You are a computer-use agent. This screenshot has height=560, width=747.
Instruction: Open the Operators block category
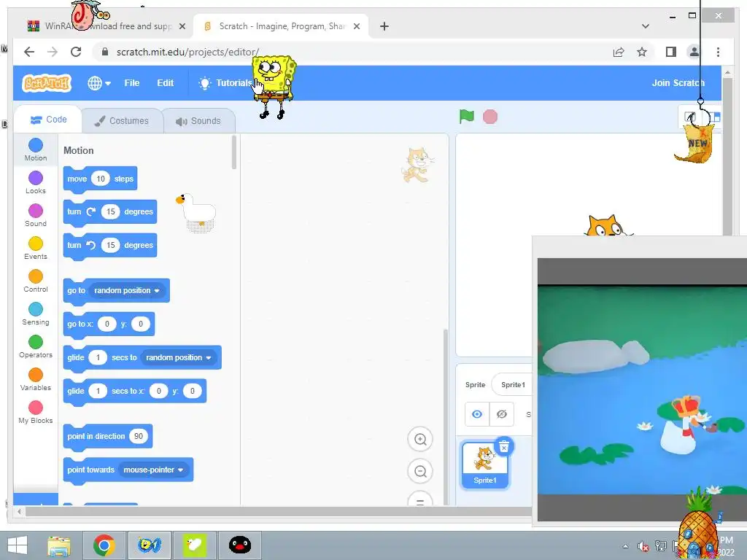(36, 347)
